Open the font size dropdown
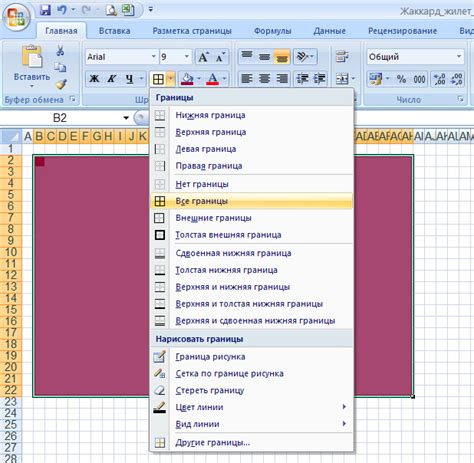Screen dimensions: 474x463 click(x=187, y=57)
